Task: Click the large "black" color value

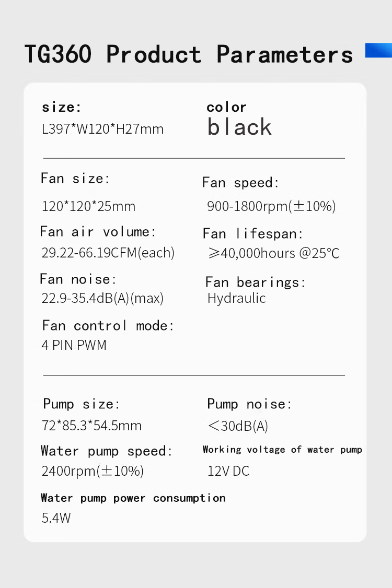Action: pos(239,127)
